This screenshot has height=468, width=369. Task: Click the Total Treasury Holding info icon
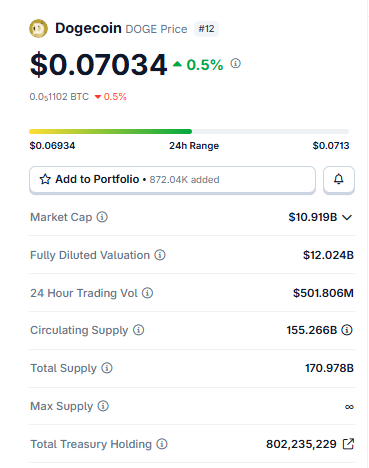(x=162, y=444)
